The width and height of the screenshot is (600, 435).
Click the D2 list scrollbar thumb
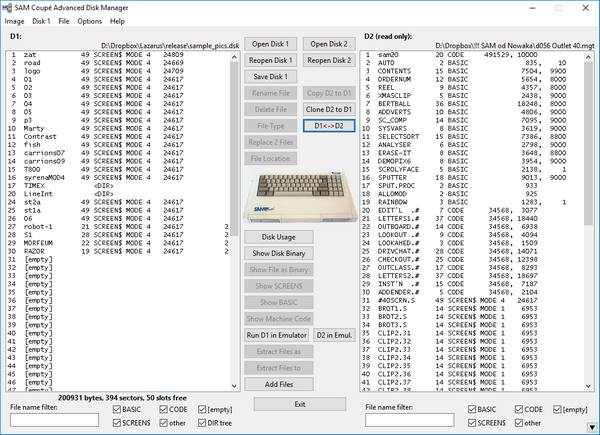(589, 143)
